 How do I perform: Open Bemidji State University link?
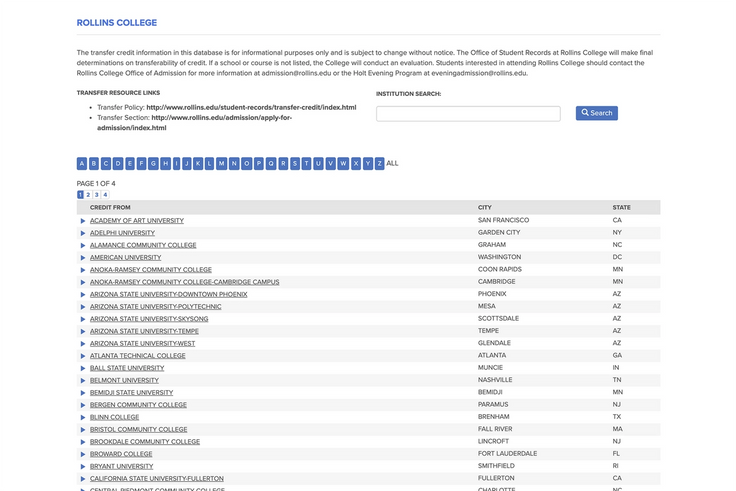(x=131, y=392)
